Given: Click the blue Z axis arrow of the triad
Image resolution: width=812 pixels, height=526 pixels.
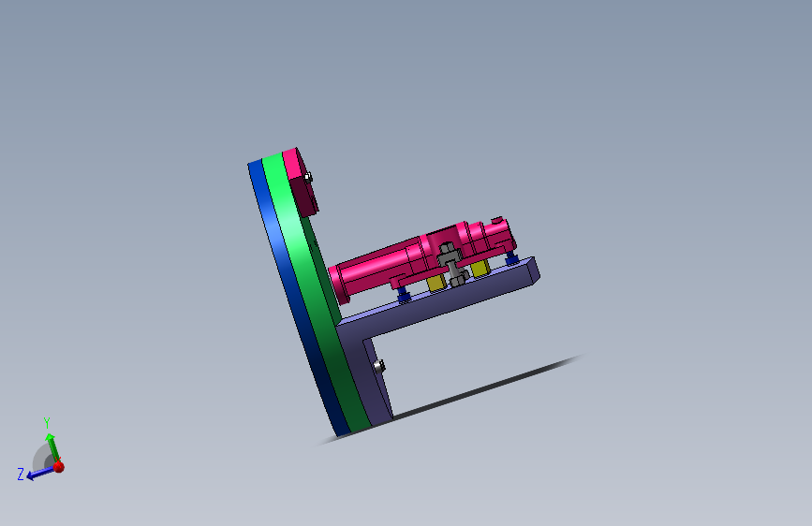Looking at the screenshot, I should click(x=39, y=473).
